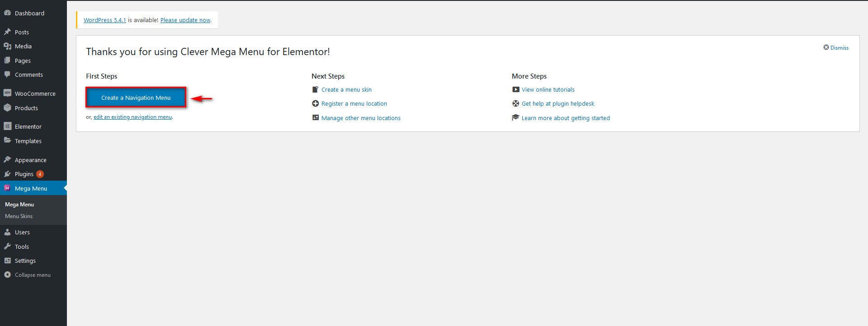Click the WooCommerce logo icon

[7, 93]
